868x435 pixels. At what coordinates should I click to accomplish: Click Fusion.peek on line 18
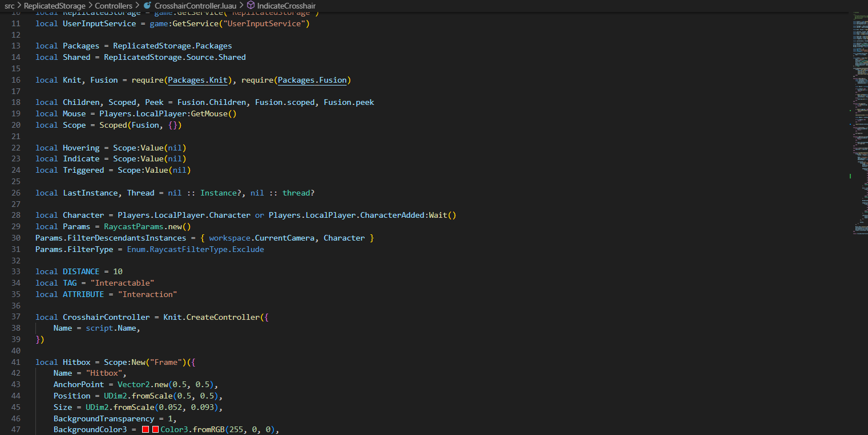click(x=349, y=102)
